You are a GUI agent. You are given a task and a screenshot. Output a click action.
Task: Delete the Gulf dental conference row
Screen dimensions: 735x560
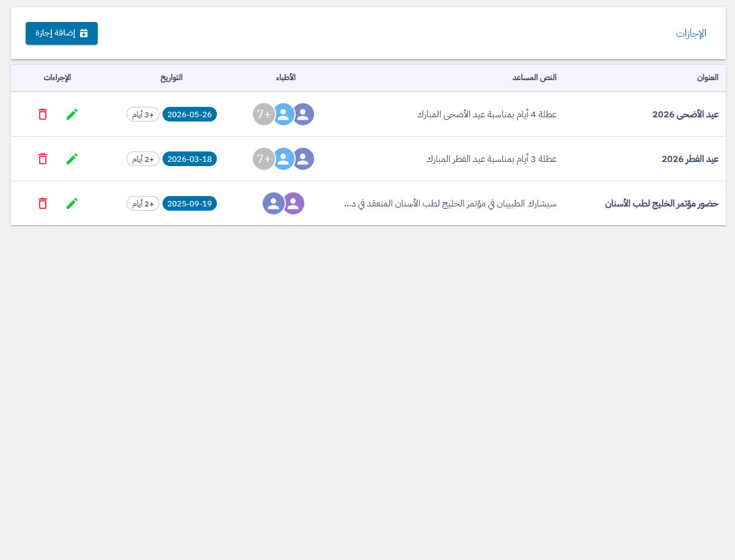pyautogui.click(x=43, y=203)
